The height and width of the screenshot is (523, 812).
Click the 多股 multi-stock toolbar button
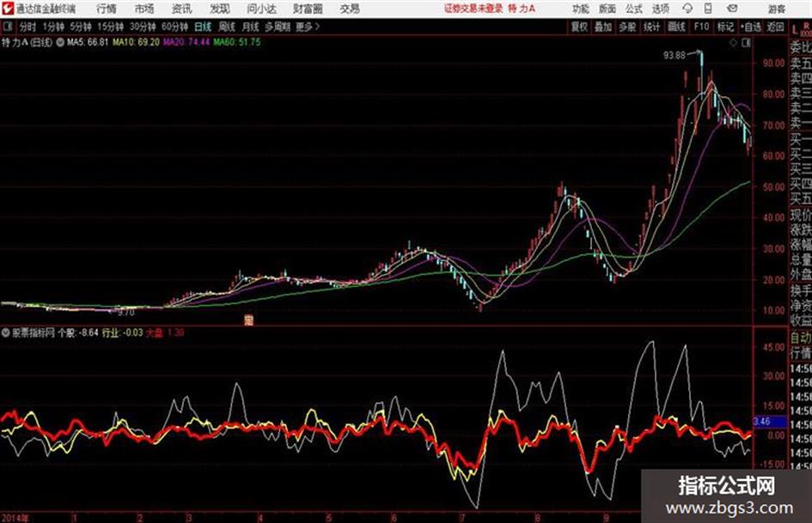pos(627,27)
